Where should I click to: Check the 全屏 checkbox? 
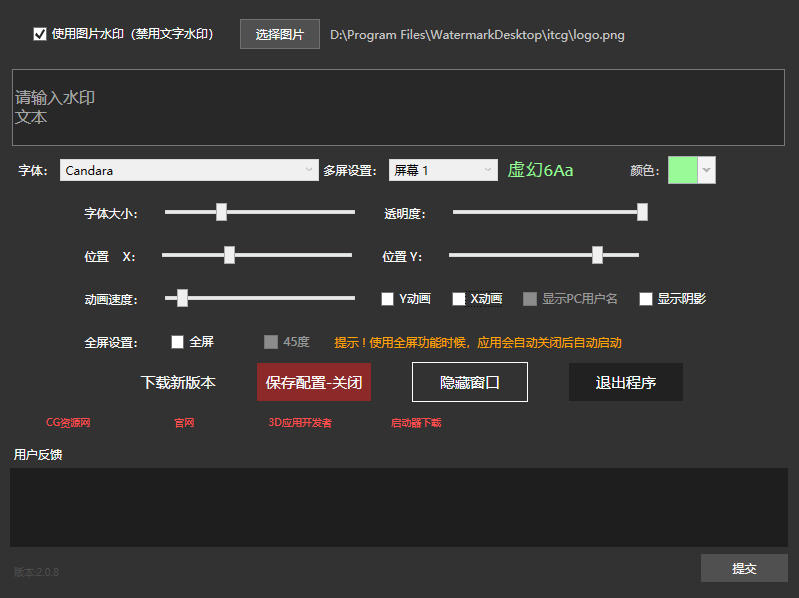pos(177,342)
